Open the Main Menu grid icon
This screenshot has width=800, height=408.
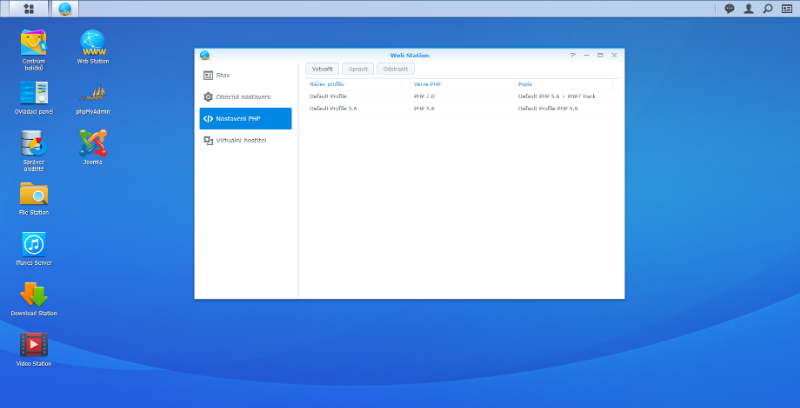click(29, 9)
